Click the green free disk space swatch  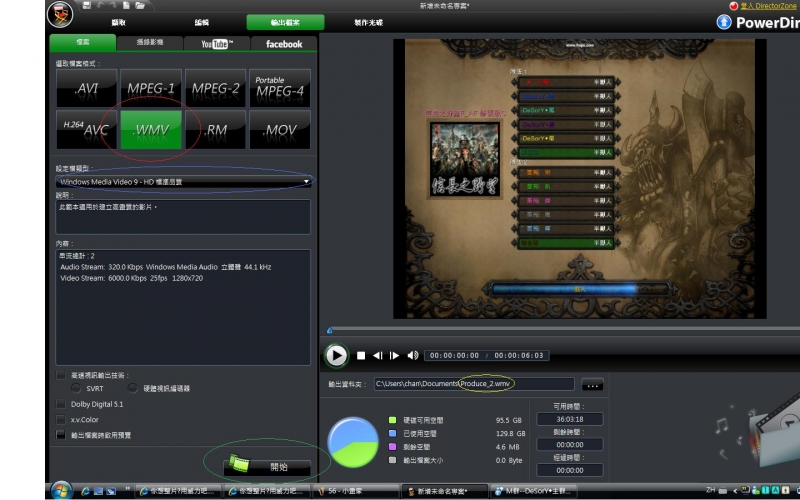tap(392, 420)
